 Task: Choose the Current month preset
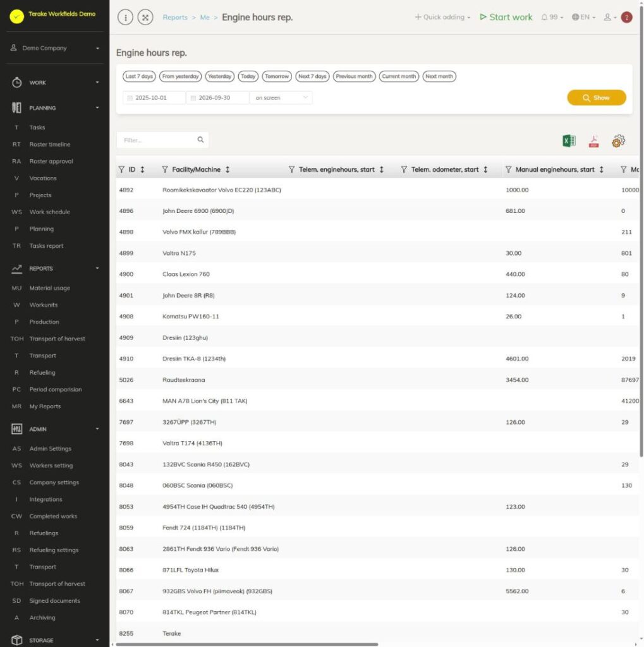[399, 76]
